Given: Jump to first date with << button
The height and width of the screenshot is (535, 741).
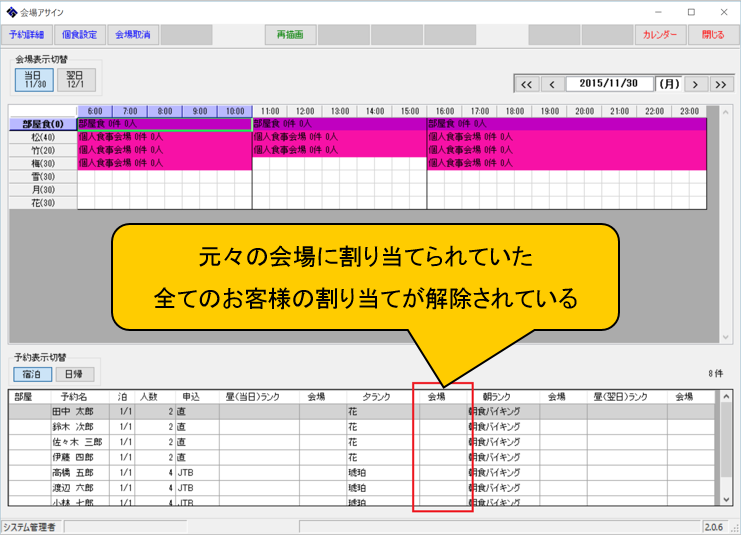Looking at the screenshot, I should pos(526,84).
